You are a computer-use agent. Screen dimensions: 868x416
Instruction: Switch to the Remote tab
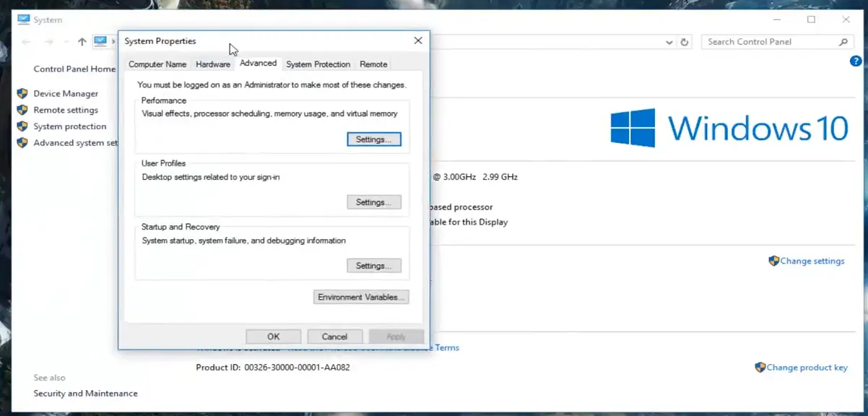[374, 64]
